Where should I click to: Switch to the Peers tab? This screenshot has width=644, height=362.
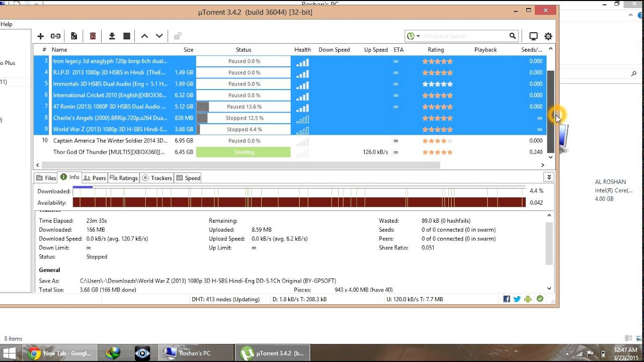coord(95,178)
